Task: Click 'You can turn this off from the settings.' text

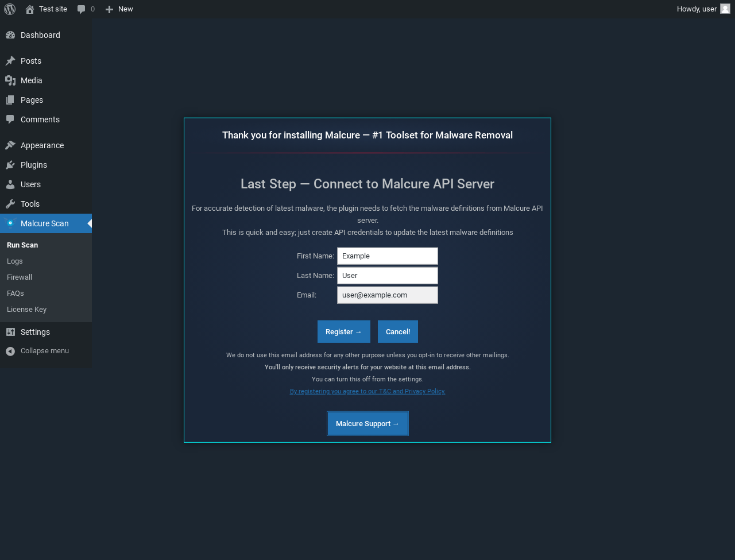Action: [367, 380]
